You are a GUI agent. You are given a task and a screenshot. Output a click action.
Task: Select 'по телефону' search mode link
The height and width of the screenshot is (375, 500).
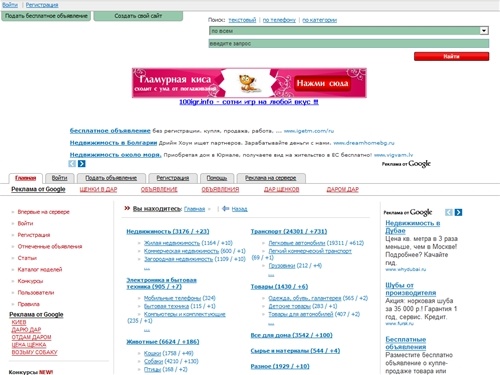(279, 20)
